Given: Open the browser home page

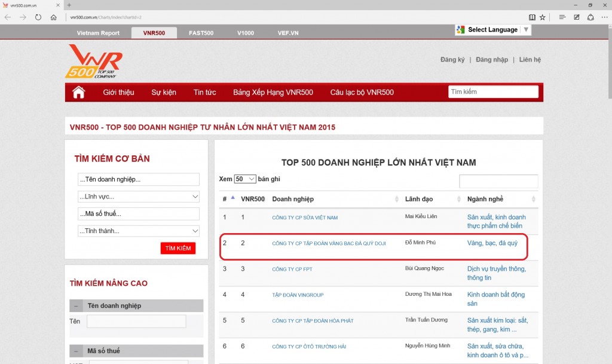Looking at the screenshot, I should pos(53,17).
